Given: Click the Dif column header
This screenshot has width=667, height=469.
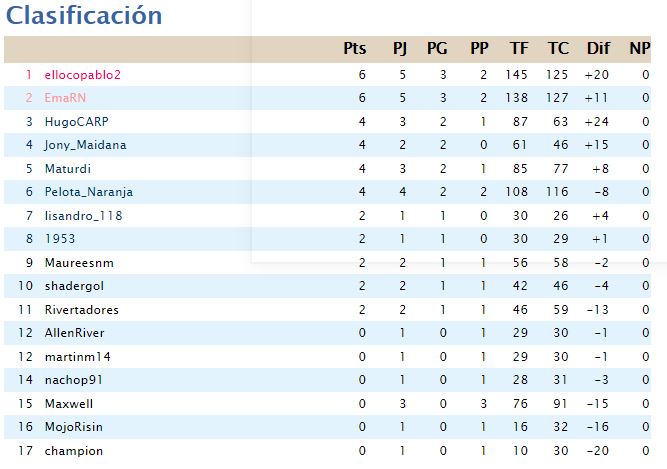Looking at the screenshot, I should (x=598, y=48).
